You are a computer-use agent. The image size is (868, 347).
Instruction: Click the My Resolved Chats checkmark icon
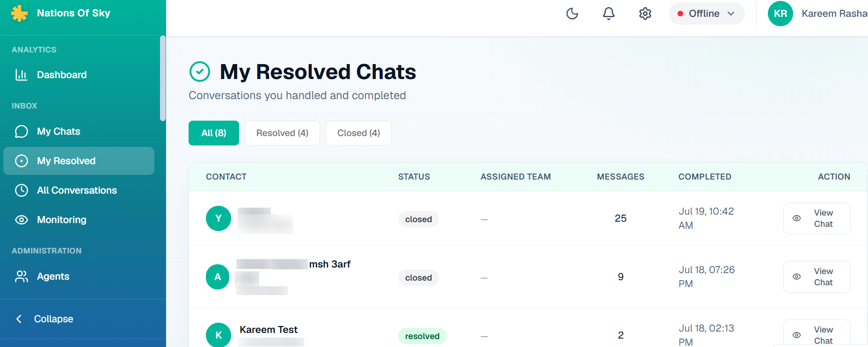click(200, 72)
